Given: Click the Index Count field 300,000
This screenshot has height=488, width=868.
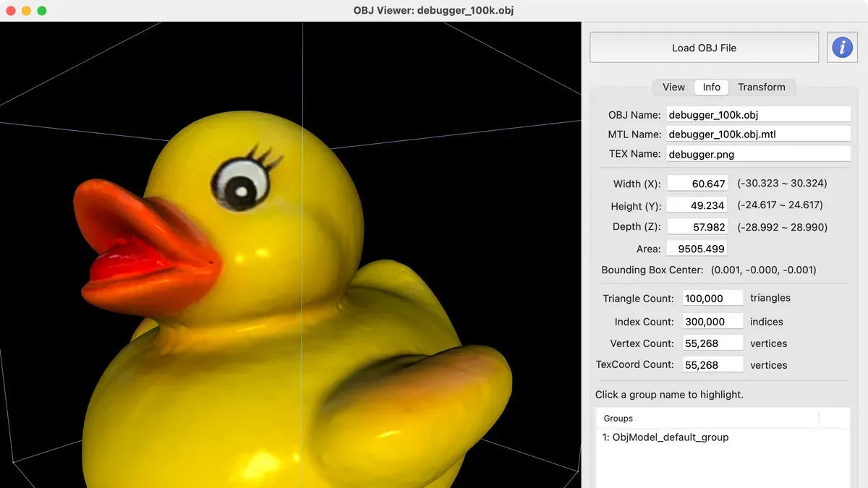Looking at the screenshot, I should click(712, 322).
